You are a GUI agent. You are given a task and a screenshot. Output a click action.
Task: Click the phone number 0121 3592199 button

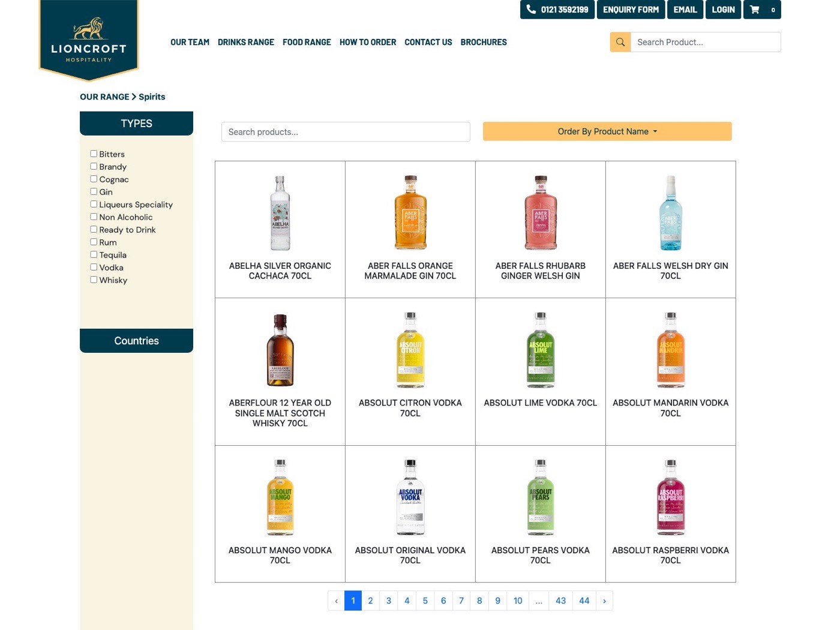coord(557,10)
